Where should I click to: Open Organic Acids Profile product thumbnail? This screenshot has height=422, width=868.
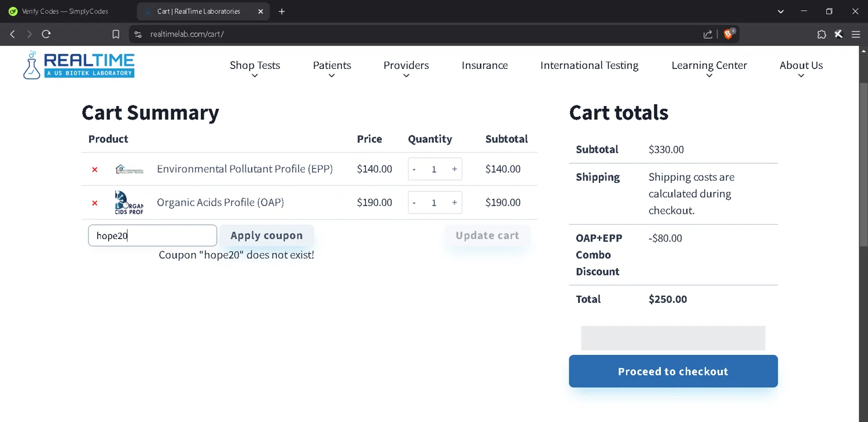[129, 203]
